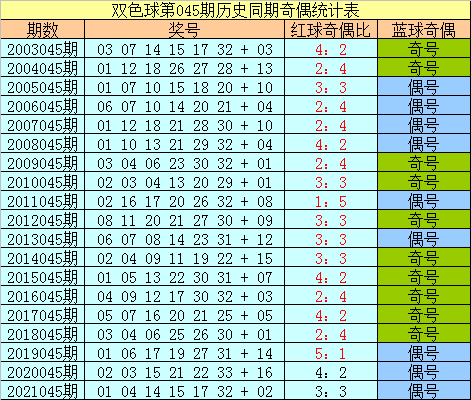Click the ratio cell in the 2003045期 row

[331, 49]
